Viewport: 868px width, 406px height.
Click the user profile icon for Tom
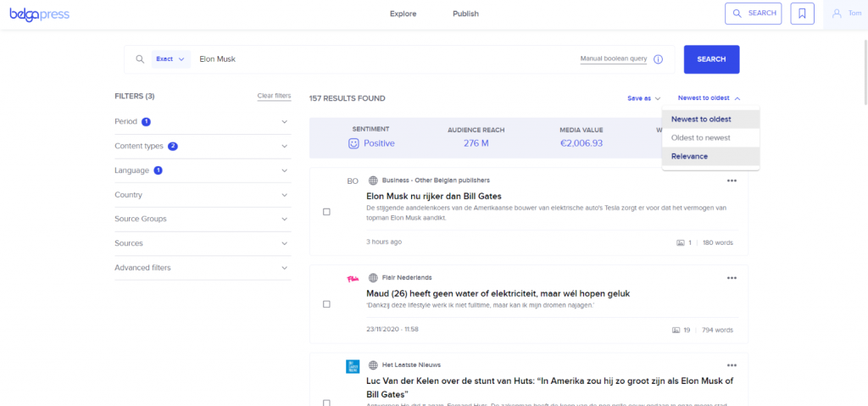[x=837, y=14]
